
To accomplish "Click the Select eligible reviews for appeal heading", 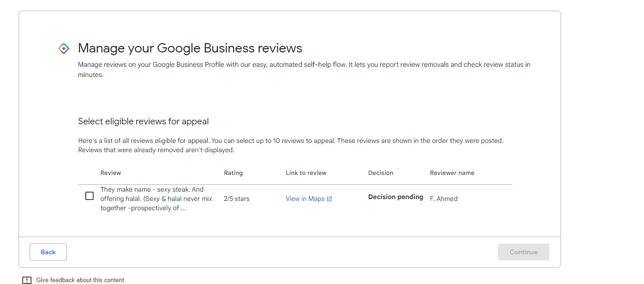I will [143, 122].
